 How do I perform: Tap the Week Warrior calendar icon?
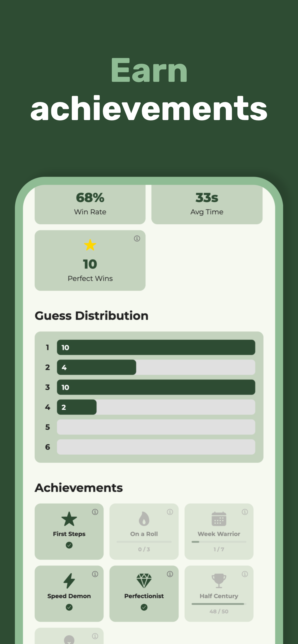click(x=219, y=519)
